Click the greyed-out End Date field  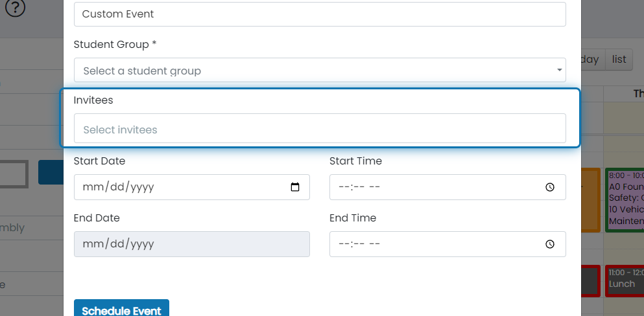tap(192, 244)
